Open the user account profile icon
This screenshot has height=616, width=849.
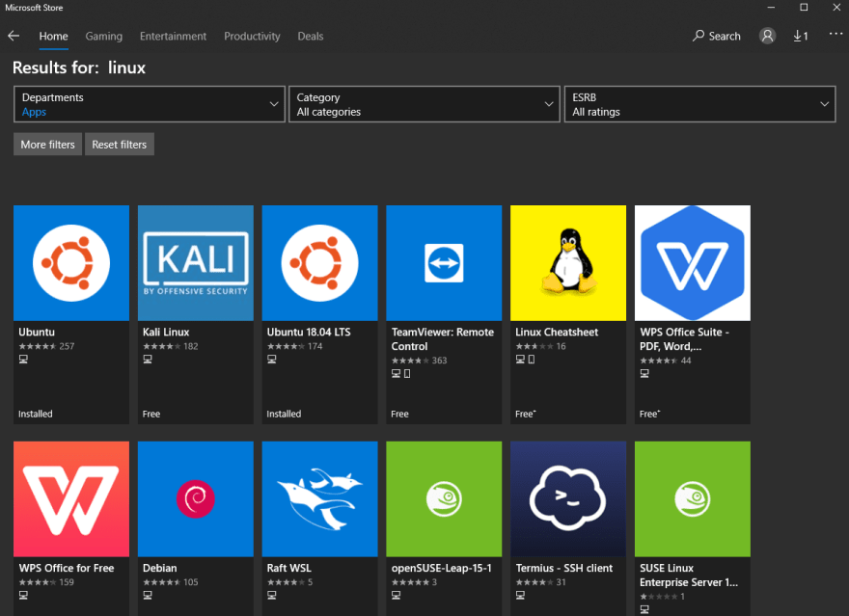click(x=767, y=37)
